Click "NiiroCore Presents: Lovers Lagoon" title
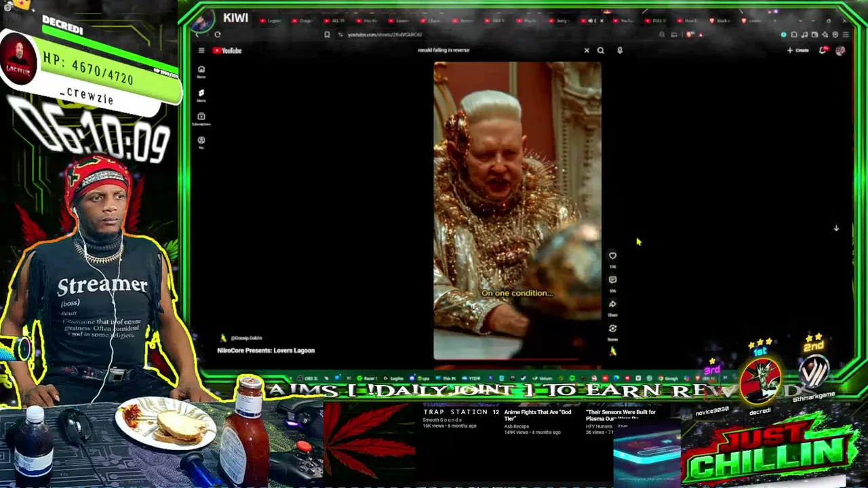The height and width of the screenshot is (488, 868). pyautogui.click(x=266, y=350)
